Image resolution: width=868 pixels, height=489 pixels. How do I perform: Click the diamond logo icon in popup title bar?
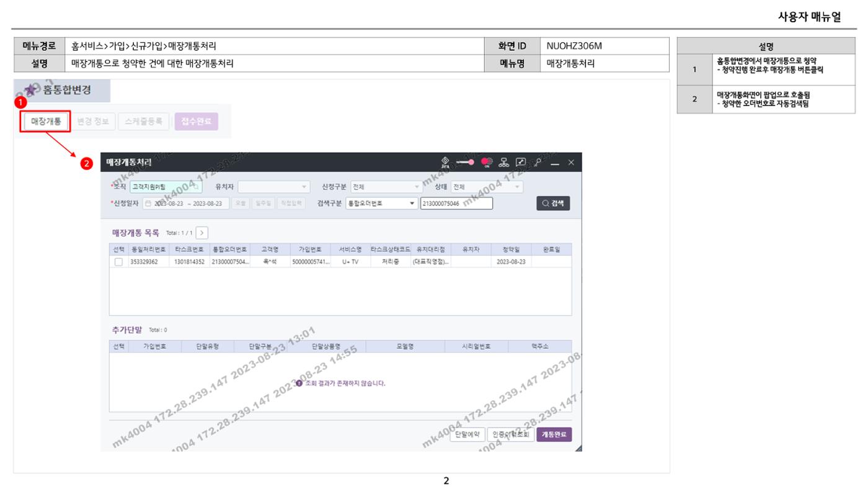point(445,162)
